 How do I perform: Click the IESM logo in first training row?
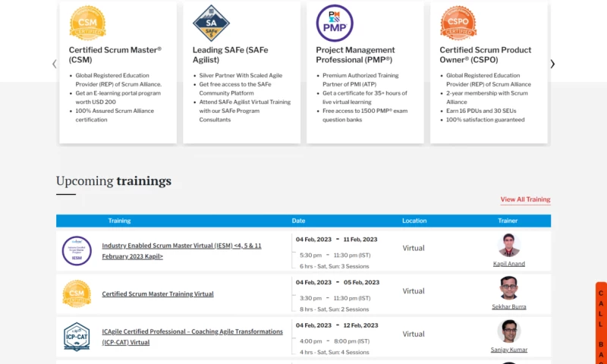point(77,251)
